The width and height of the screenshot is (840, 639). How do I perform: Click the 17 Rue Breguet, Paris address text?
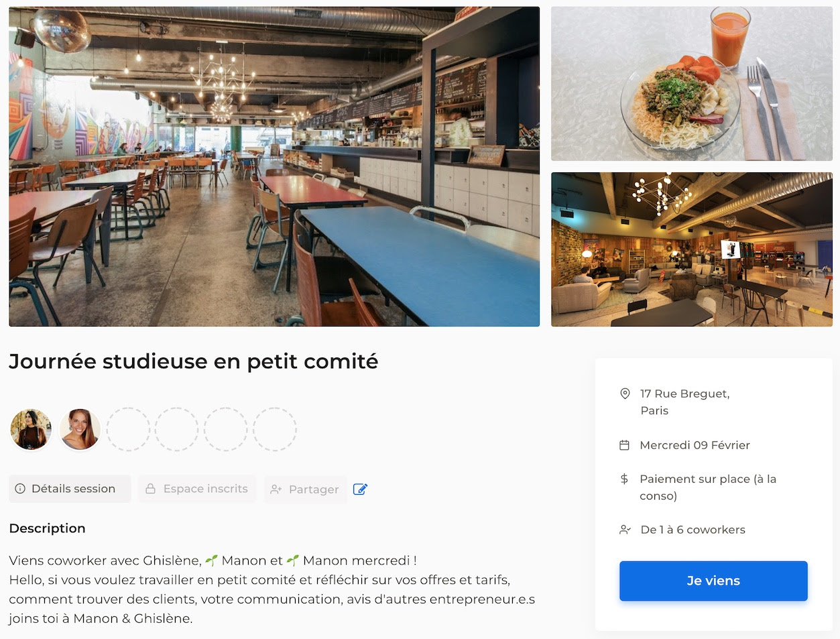(x=684, y=402)
